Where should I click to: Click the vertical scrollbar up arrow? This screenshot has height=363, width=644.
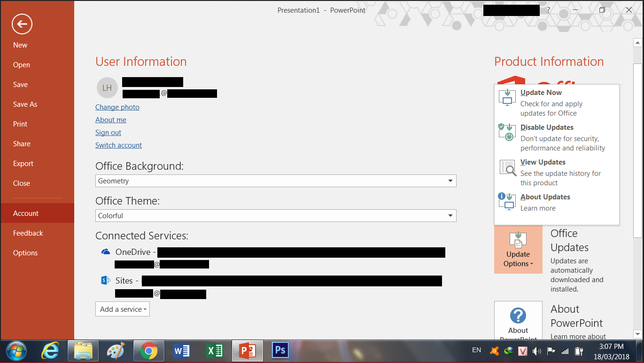637,43
